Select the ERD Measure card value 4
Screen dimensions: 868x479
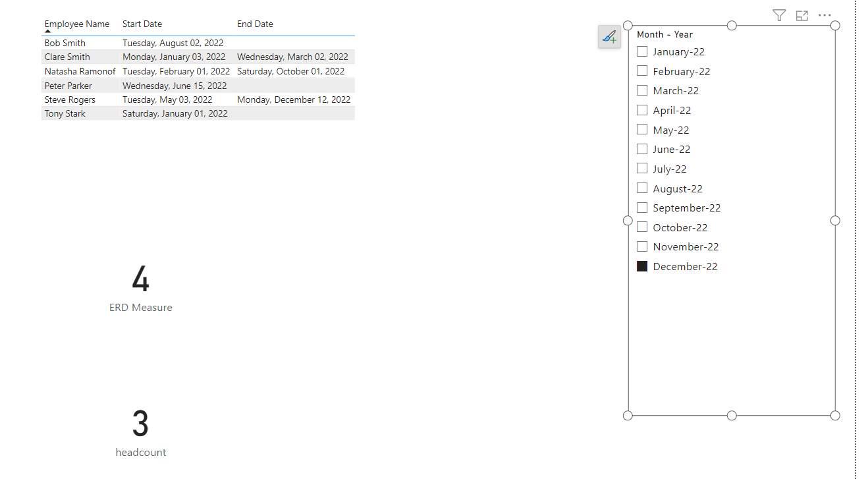click(140, 279)
